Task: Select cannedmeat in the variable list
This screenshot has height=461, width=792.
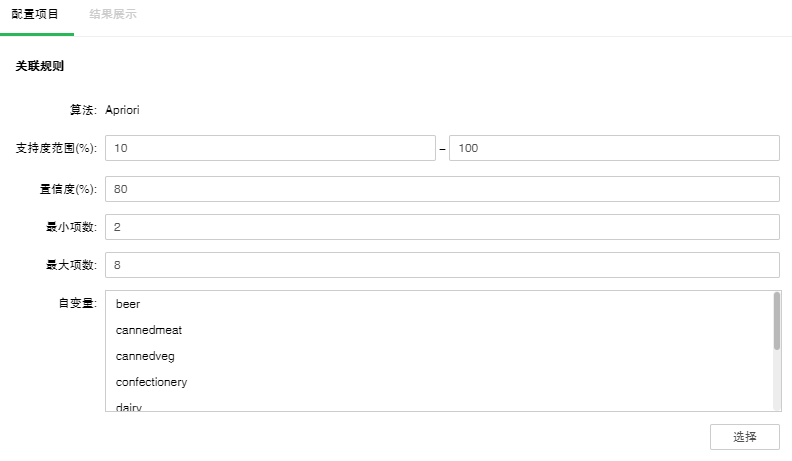Action: click(149, 330)
